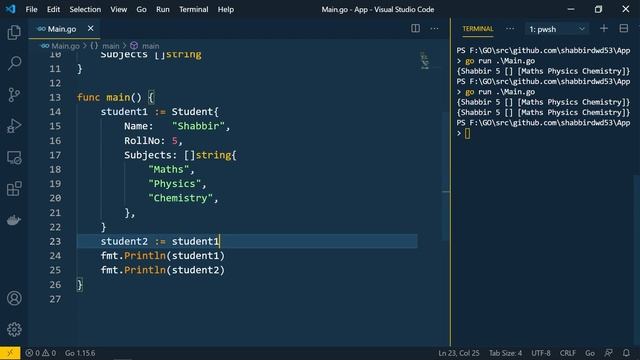This screenshot has width=640, height=360.
Task: Click the "Shabbir" string on line 15
Action: point(198,126)
